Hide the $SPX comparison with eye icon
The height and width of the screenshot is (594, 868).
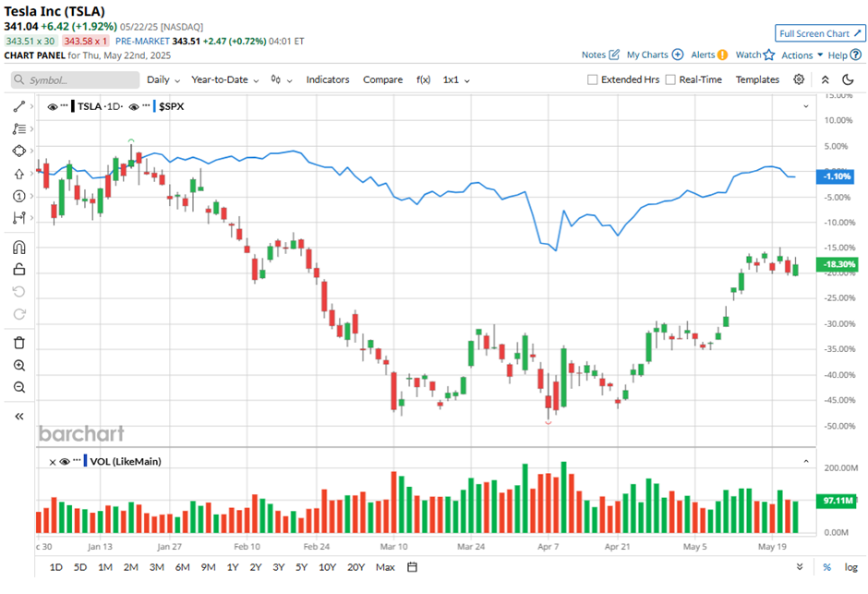coord(133,107)
